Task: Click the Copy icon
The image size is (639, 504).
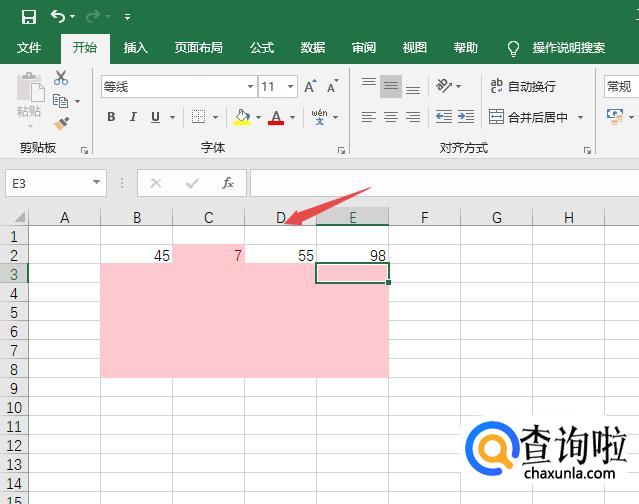Action: pyautogui.click(x=60, y=101)
